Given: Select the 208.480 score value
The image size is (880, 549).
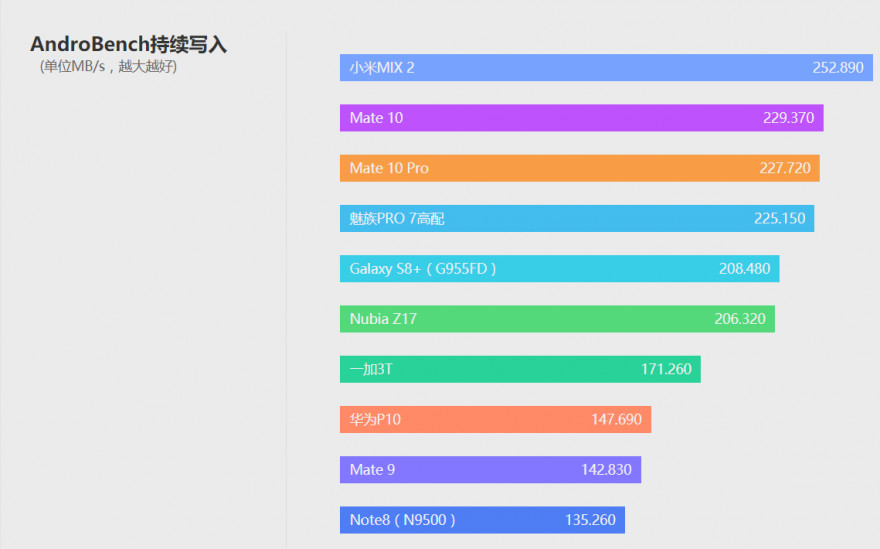Looking at the screenshot, I should pos(744,269).
